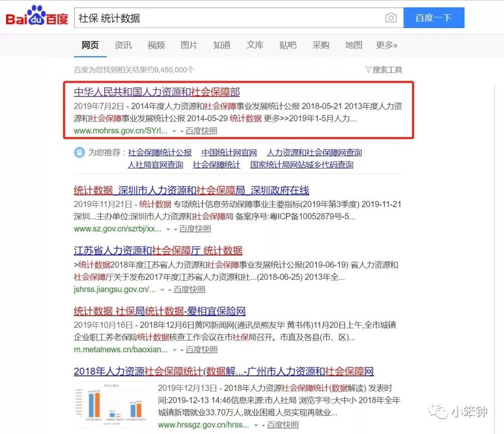Go to the 贴吧 tab
The height and width of the screenshot is (434, 504).
coord(288,45)
